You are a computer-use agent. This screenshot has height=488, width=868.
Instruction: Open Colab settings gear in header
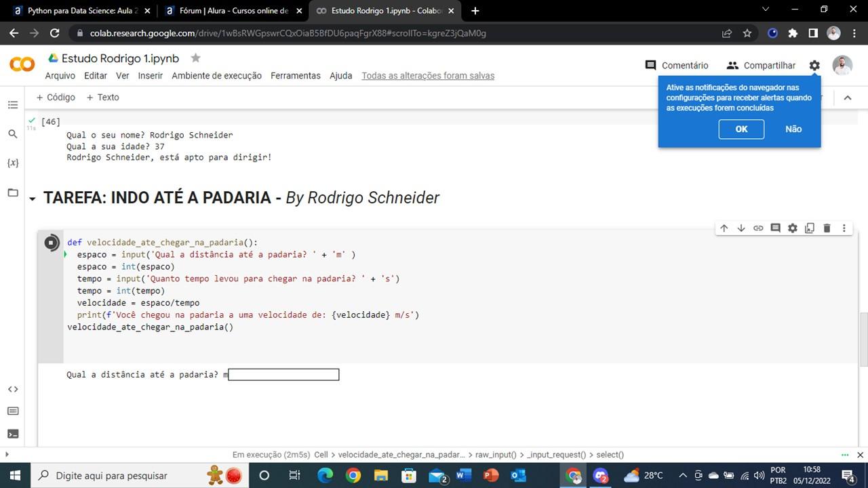click(x=814, y=65)
